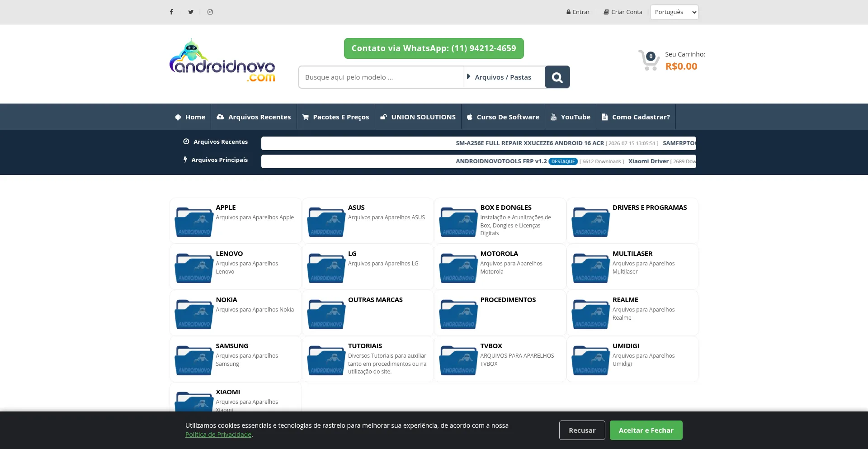Open the LG folder icon
The height and width of the screenshot is (449, 868).
click(x=326, y=268)
